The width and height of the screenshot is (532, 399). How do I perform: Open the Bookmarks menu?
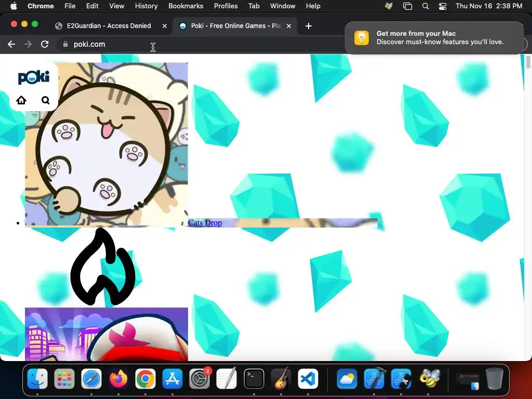[x=185, y=6]
